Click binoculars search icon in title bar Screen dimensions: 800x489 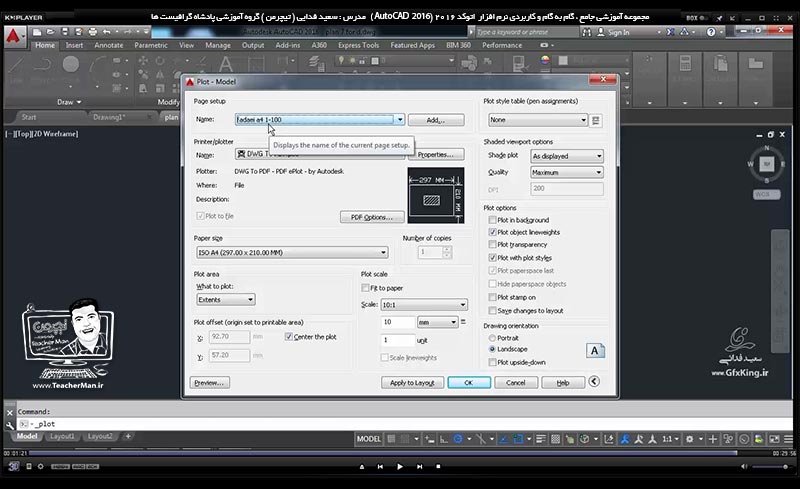[587, 32]
